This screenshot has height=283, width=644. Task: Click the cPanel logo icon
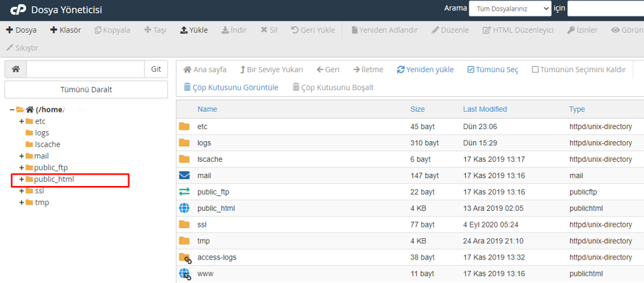(x=19, y=10)
